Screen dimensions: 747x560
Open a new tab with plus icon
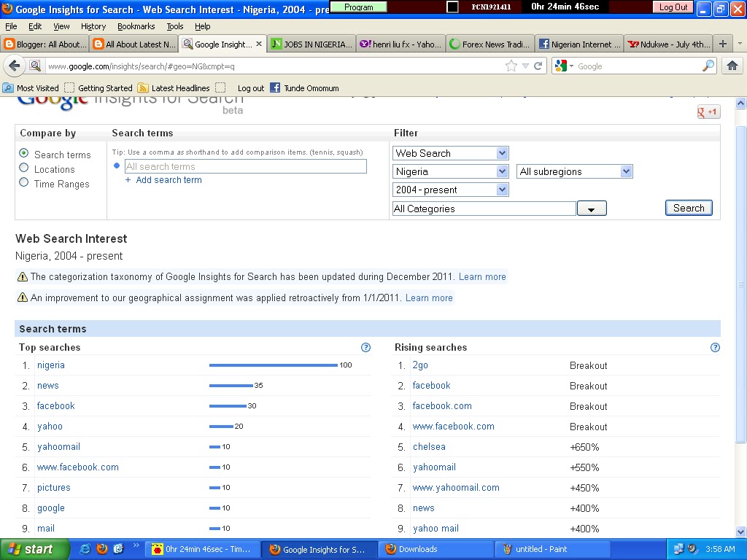tap(723, 44)
